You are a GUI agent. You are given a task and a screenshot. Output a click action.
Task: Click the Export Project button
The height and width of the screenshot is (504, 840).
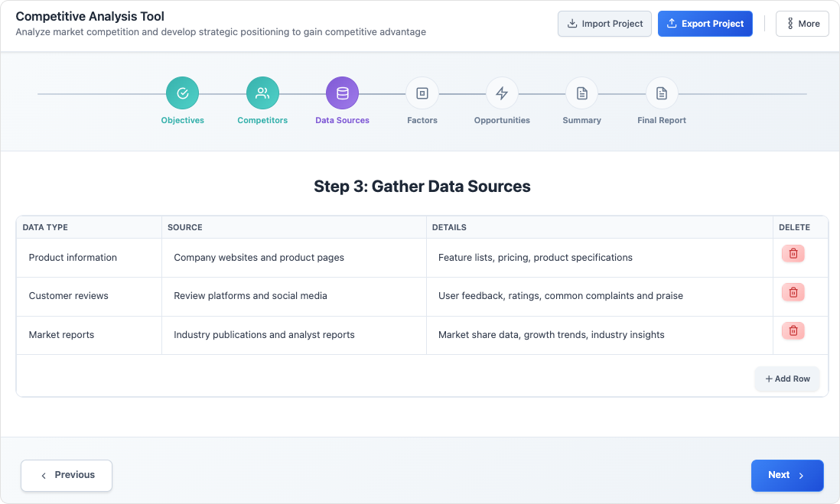point(705,24)
